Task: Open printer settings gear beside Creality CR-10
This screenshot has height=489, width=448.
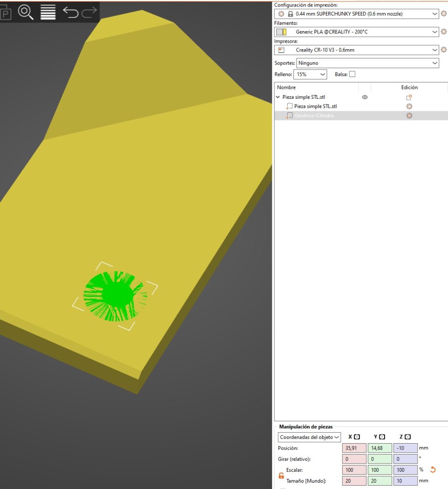Action: pyautogui.click(x=444, y=50)
